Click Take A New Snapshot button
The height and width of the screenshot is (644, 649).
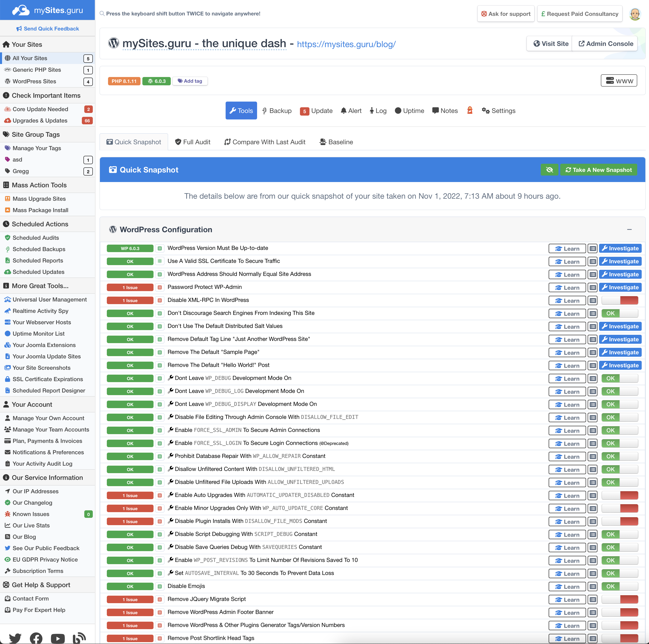598,170
